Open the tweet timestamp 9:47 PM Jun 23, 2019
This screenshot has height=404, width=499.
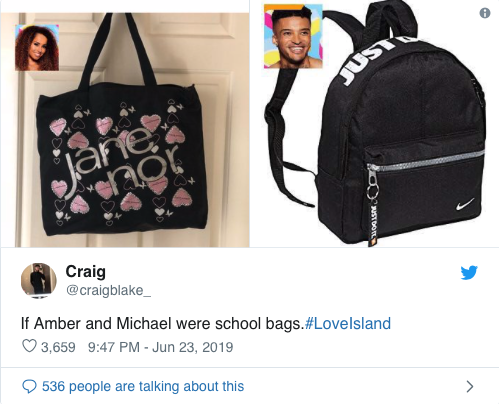click(160, 347)
